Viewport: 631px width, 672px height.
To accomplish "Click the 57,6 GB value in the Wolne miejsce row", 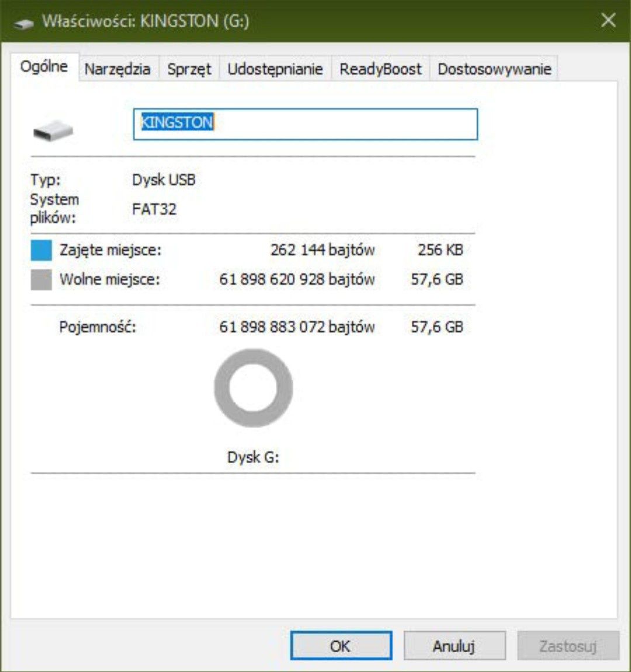I will point(437,279).
